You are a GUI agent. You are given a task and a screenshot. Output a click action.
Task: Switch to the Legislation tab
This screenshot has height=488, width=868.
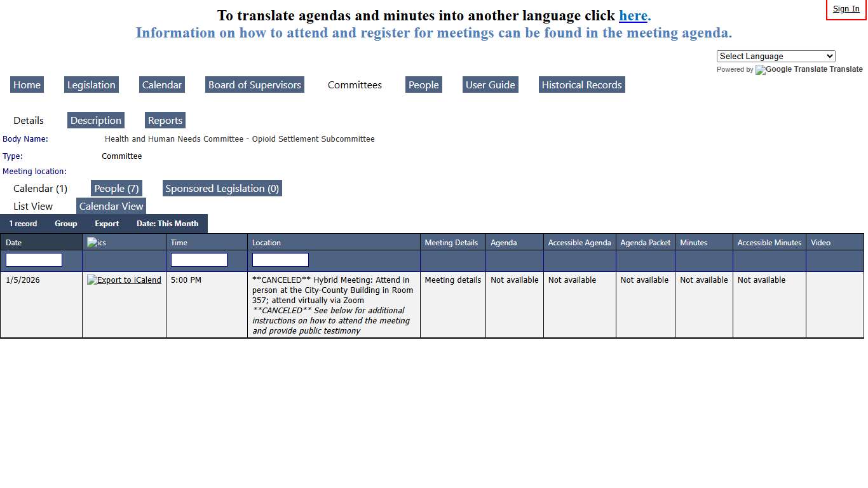(92, 85)
